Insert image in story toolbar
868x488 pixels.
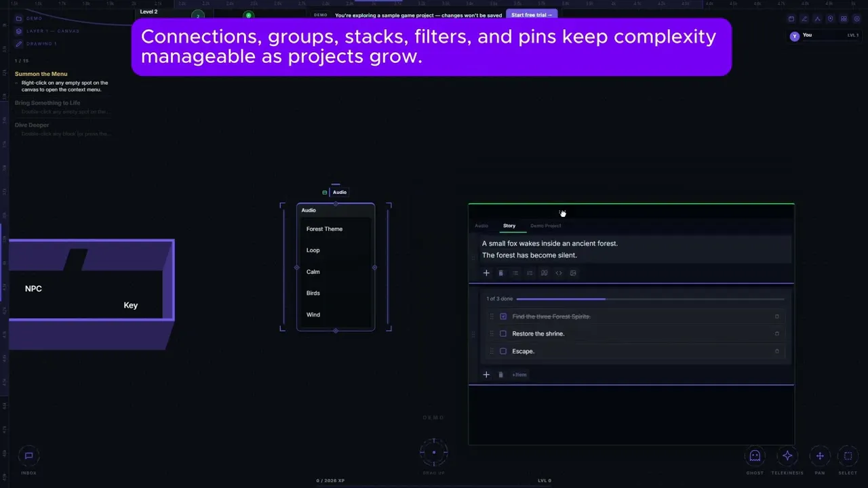click(x=573, y=273)
